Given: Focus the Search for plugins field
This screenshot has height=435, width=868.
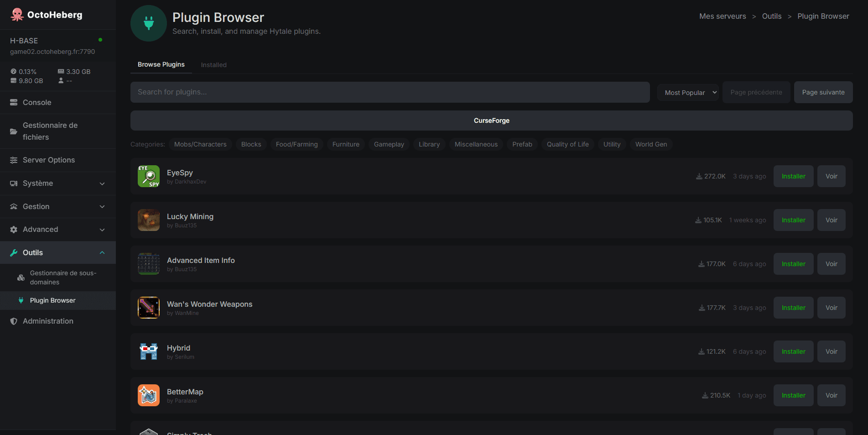Looking at the screenshot, I should (x=390, y=92).
